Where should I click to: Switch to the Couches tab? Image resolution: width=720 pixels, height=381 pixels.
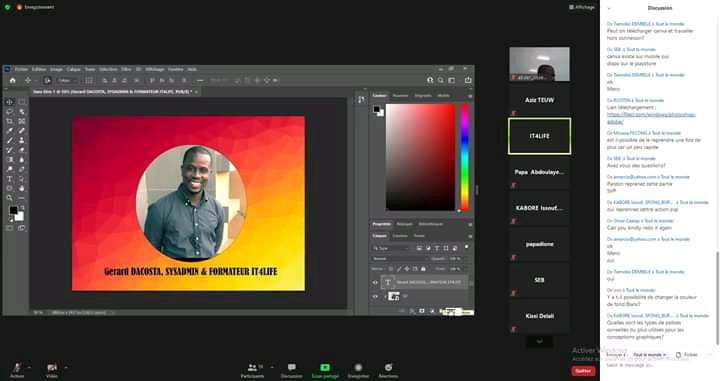tap(400, 236)
